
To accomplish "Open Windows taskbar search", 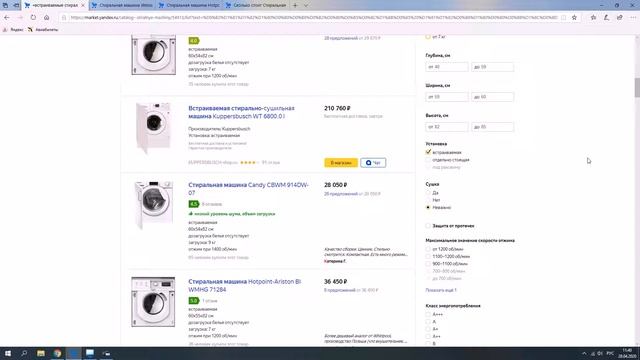I will [x=24, y=353].
